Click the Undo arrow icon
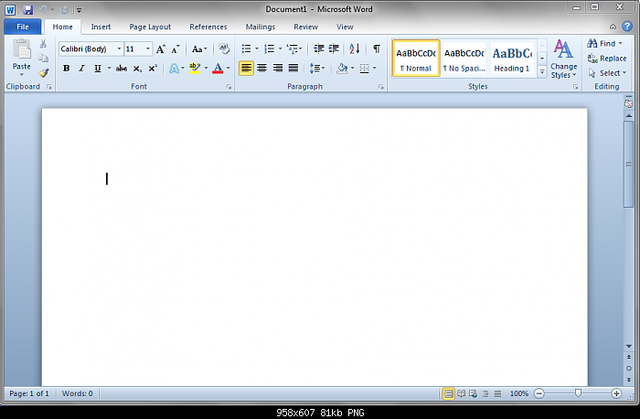The height and width of the screenshot is (419, 640). point(43,9)
